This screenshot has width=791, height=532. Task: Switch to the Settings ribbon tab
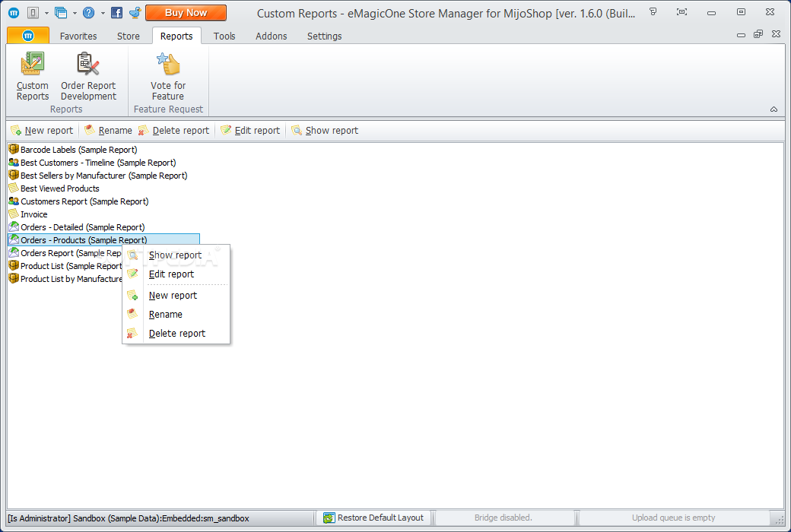pyautogui.click(x=324, y=36)
